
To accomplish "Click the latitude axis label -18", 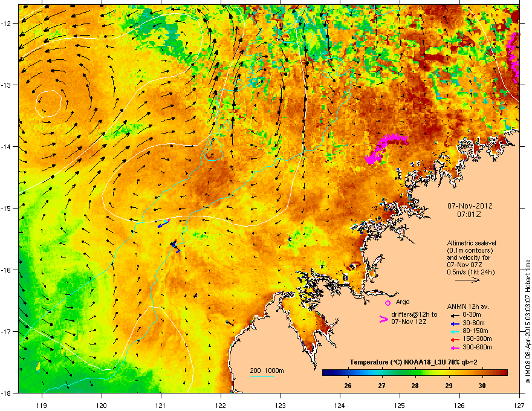I will [6, 393].
